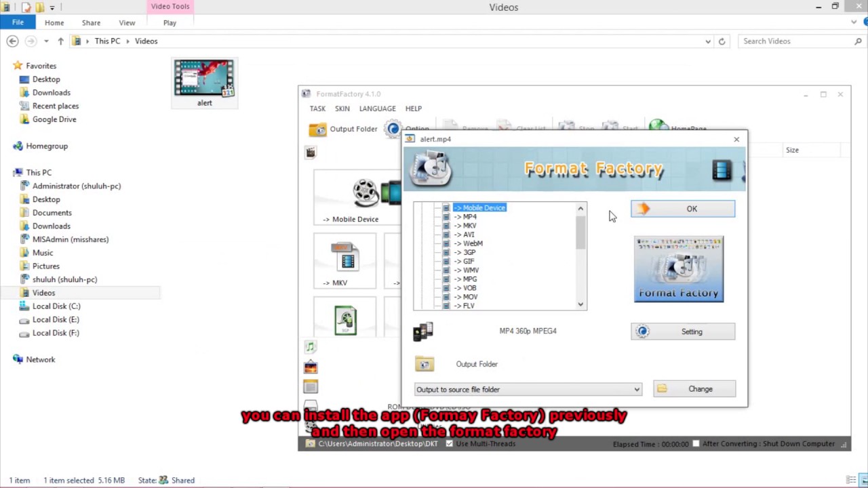This screenshot has height=488, width=868.
Task: Toggle Use Multi-Threads checkbox
Action: click(x=449, y=444)
